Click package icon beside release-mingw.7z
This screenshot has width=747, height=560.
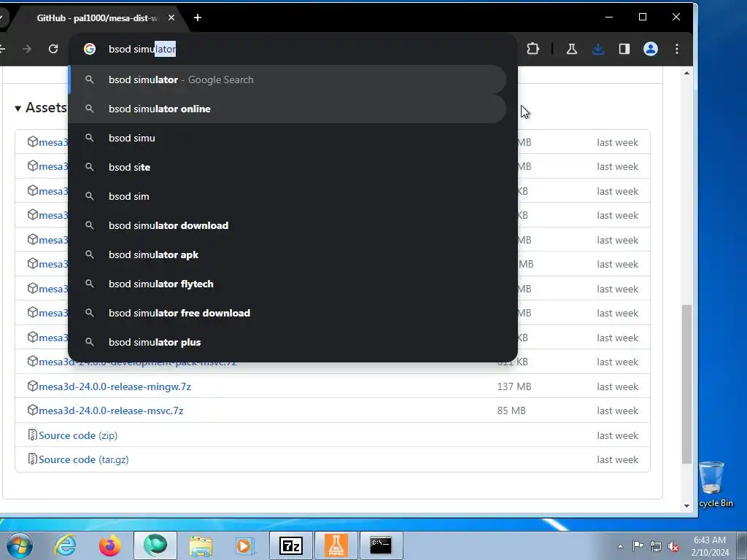[x=32, y=386]
